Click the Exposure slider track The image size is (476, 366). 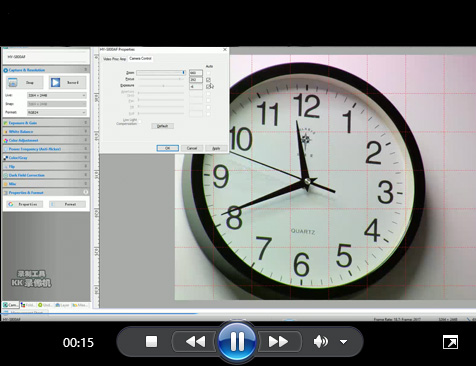coord(161,86)
